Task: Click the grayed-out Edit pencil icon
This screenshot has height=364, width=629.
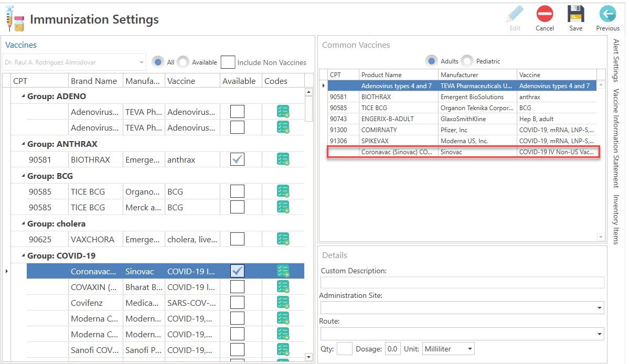Action: pos(515,14)
